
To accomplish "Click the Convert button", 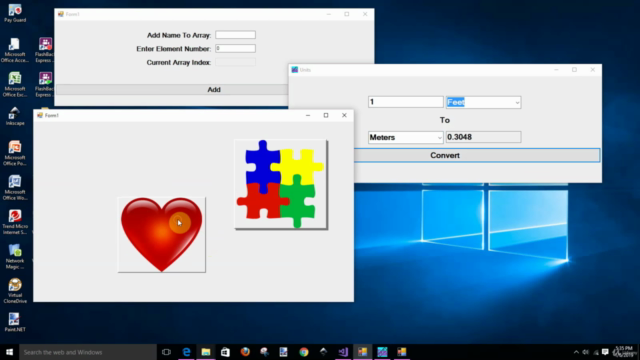I will pyautogui.click(x=477, y=156).
